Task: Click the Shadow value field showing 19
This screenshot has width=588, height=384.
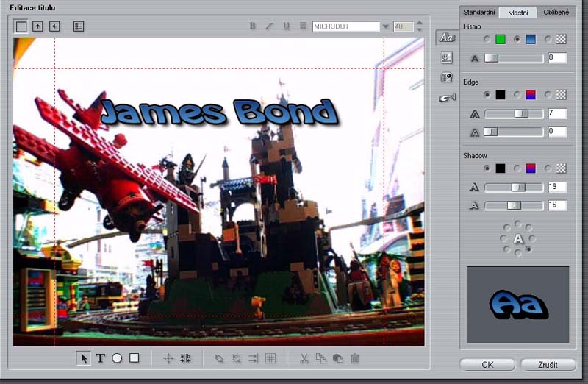Action: pos(556,187)
